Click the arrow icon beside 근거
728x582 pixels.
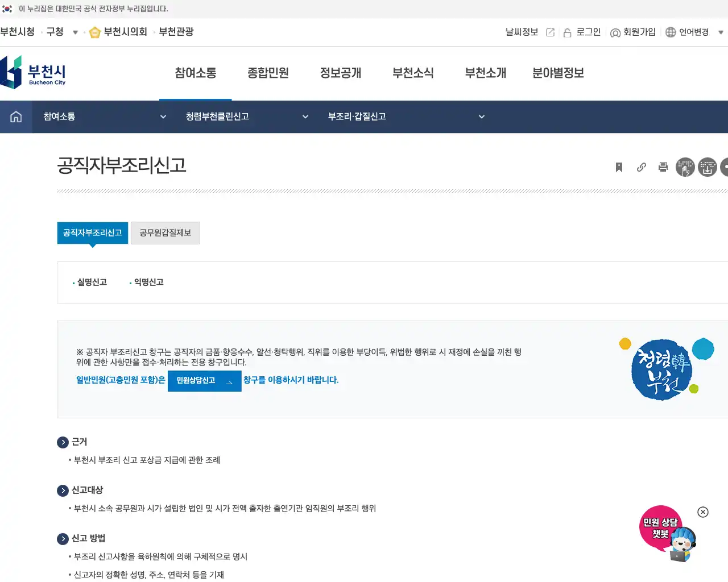point(63,442)
